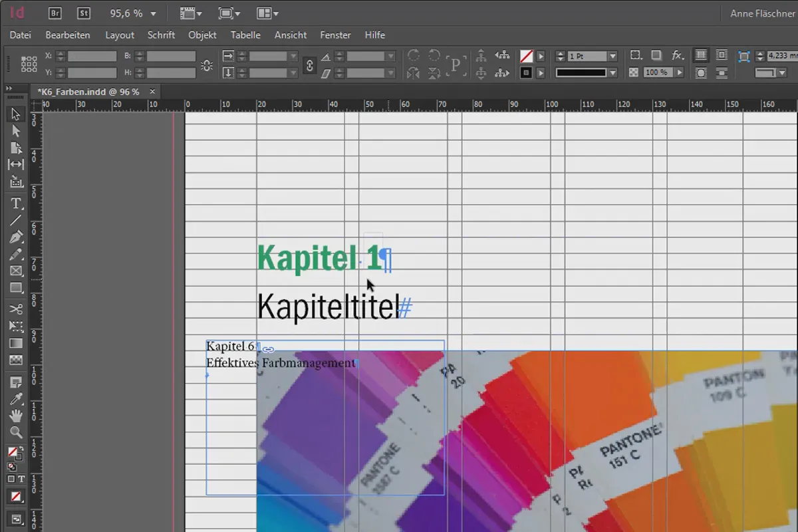Open the Schrift menu
798x532 pixels.
click(x=161, y=35)
